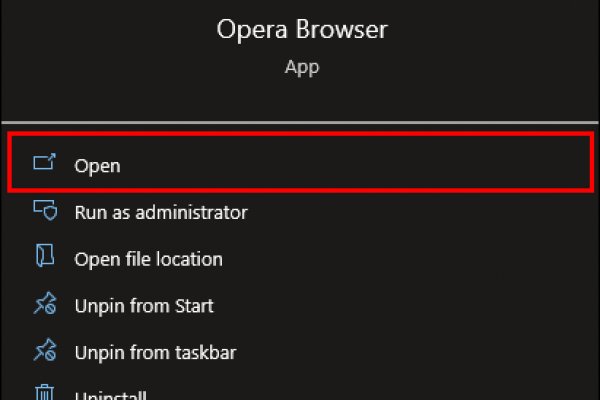Click the Opera Browser title text

tap(301, 30)
